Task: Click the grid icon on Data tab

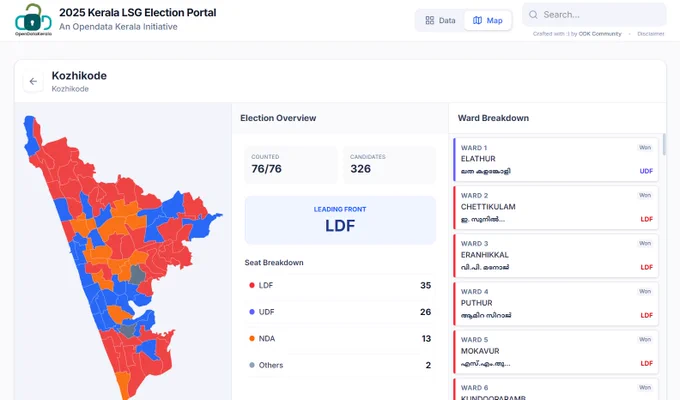Action: (x=429, y=20)
